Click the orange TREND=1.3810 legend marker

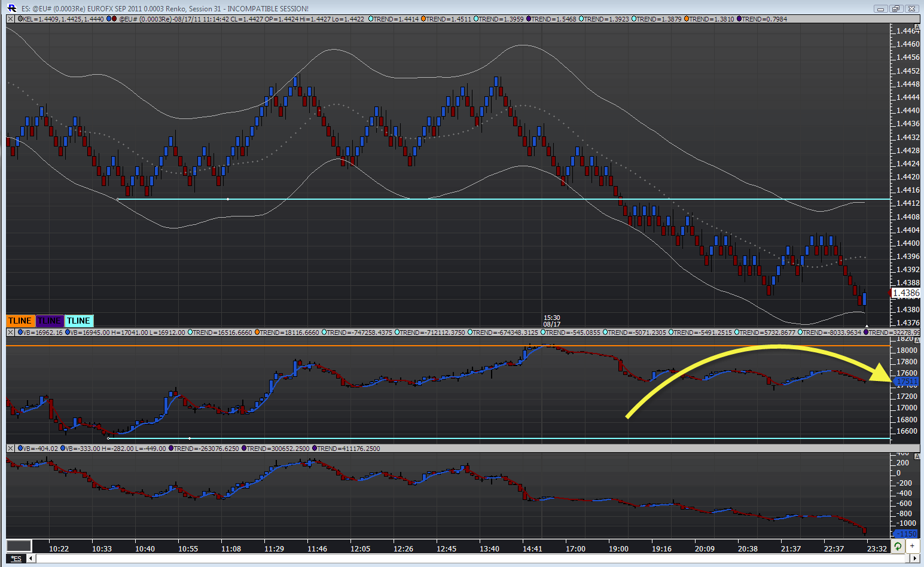point(687,19)
